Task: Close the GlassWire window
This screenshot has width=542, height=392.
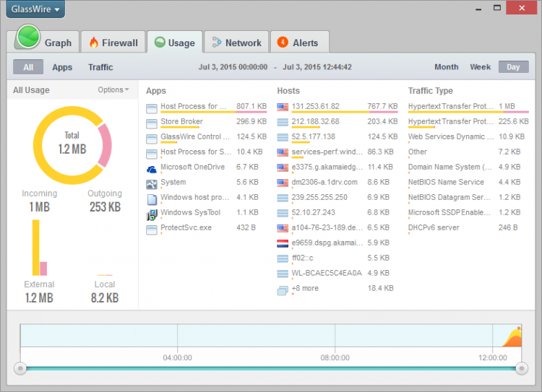Action: 522,8
